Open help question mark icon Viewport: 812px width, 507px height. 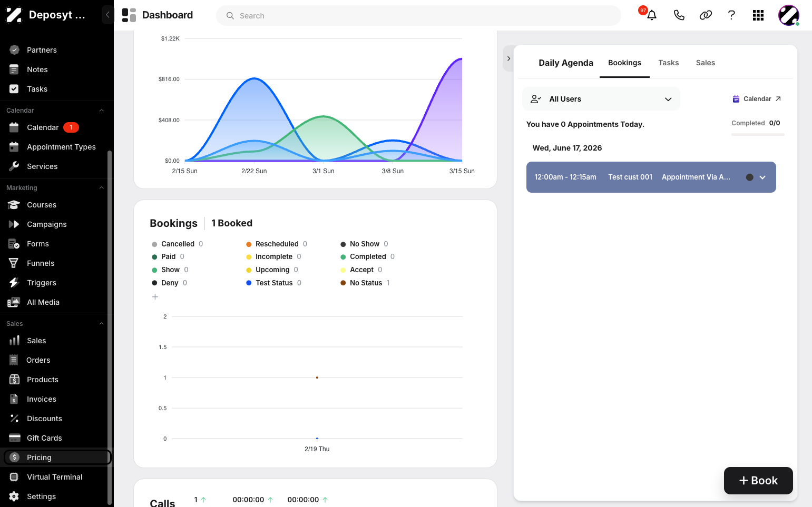tap(731, 15)
